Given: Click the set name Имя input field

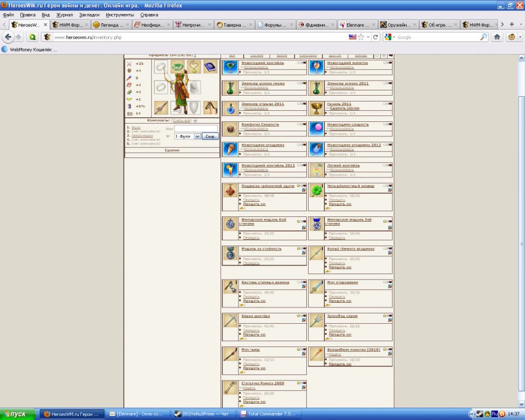Looking at the screenshot, I should [196, 128].
